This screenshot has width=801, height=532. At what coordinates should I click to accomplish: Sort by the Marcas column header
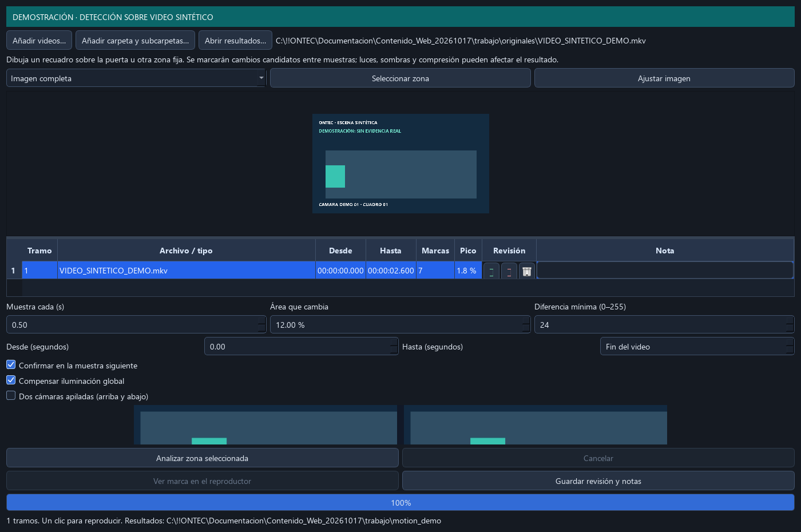[x=435, y=251]
